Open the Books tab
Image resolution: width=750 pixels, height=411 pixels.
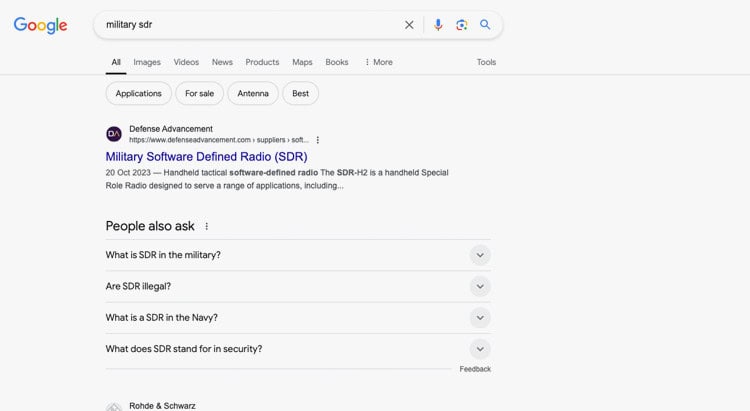337,62
